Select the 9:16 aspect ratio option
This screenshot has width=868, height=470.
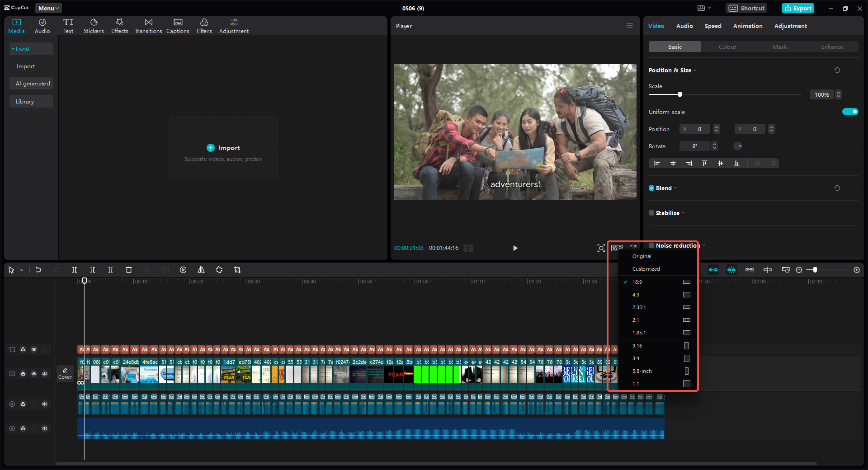click(637, 346)
